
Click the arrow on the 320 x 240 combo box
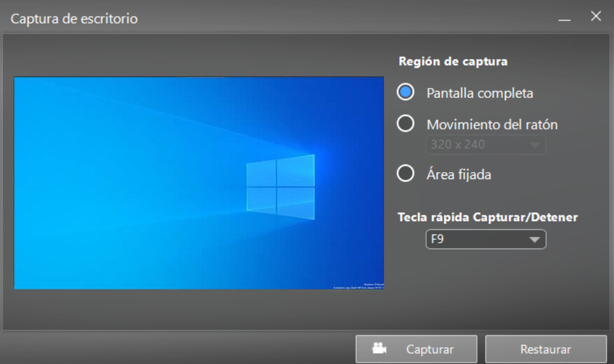coord(535,145)
